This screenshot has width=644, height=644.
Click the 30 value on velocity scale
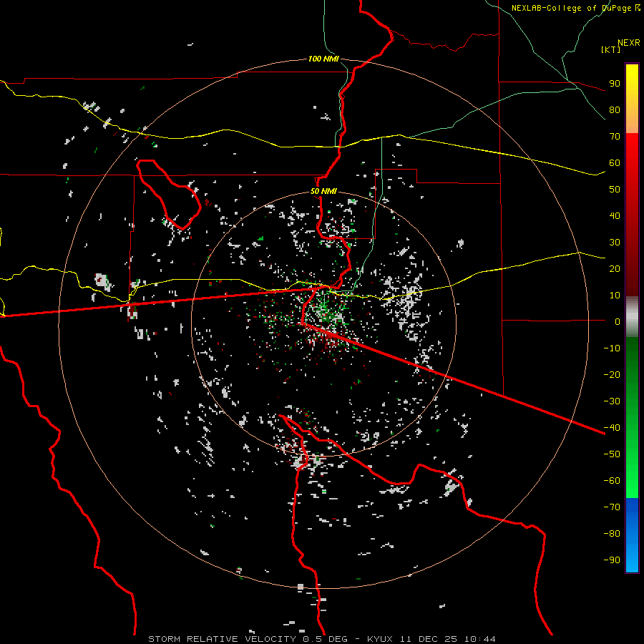(615, 243)
